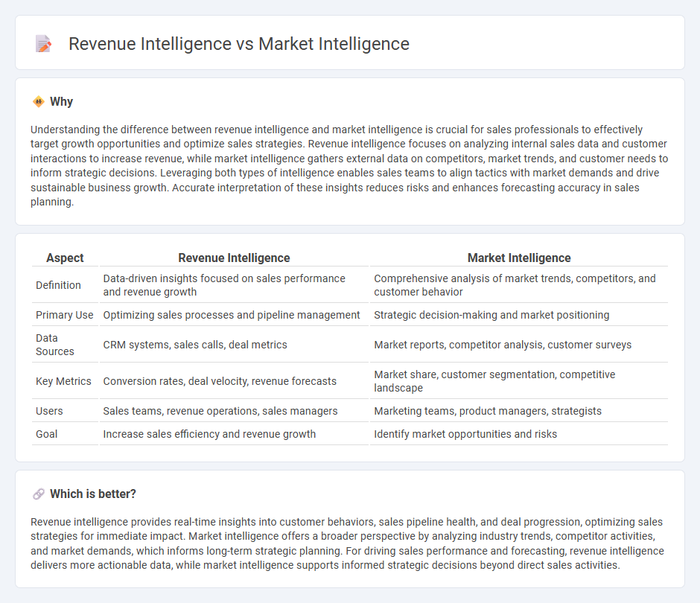
Task: Click the Which is better? heading
Action: coord(93,494)
